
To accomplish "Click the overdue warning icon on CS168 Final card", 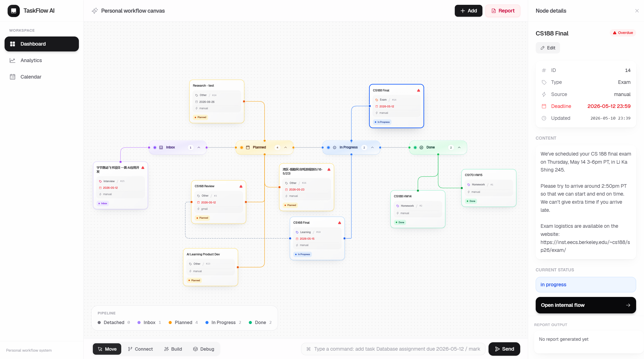I will [339, 223].
